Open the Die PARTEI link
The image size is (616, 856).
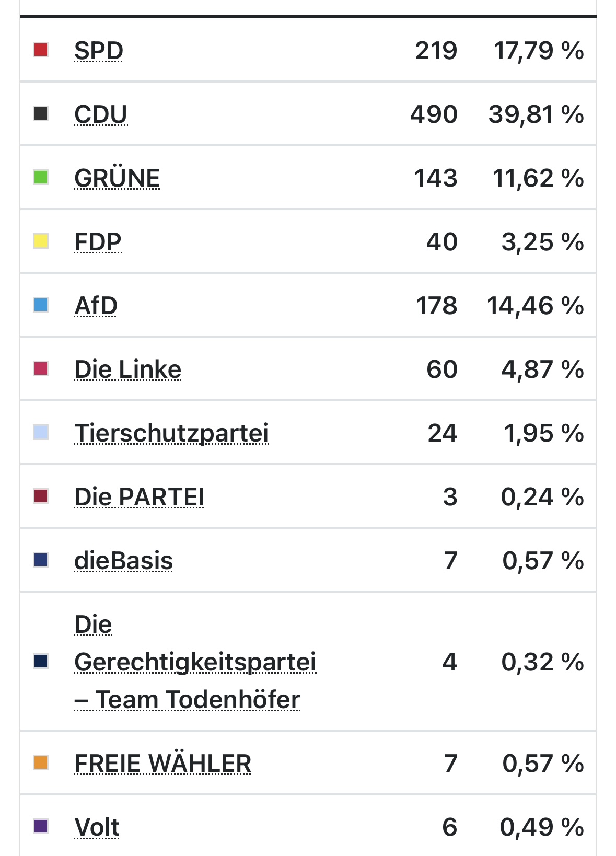[x=139, y=497]
